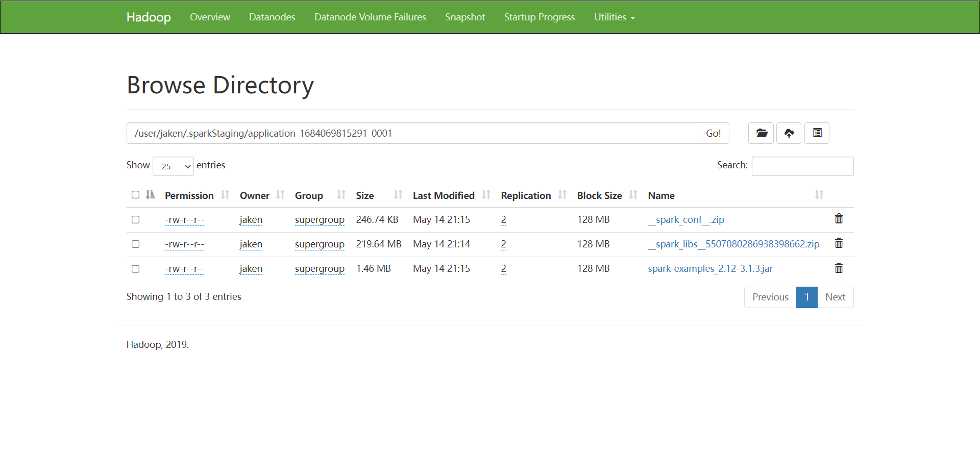This screenshot has width=980, height=455.
Task: Edit replication value of __spark_libs__ row
Action: pos(503,244)
